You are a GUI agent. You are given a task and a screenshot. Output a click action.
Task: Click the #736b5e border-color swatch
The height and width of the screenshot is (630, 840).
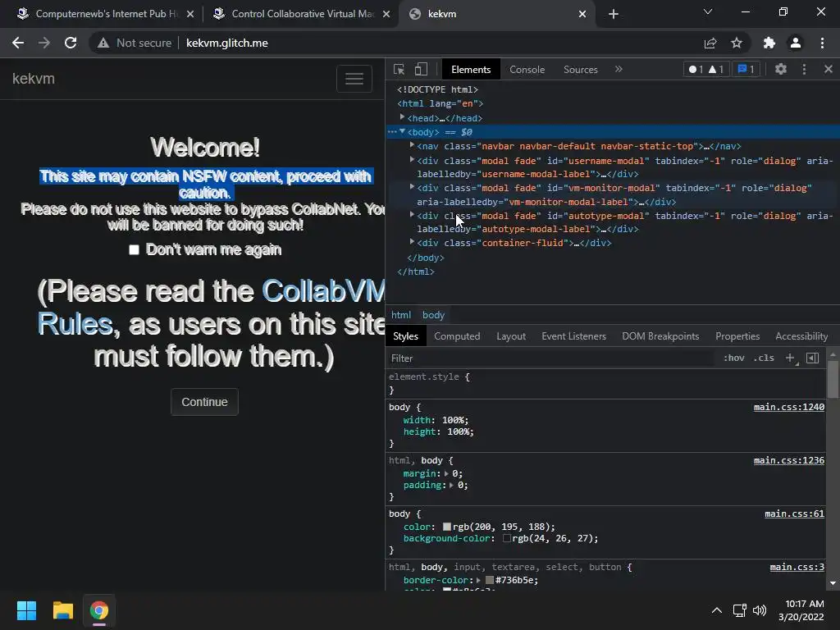[x=490, y=580]
